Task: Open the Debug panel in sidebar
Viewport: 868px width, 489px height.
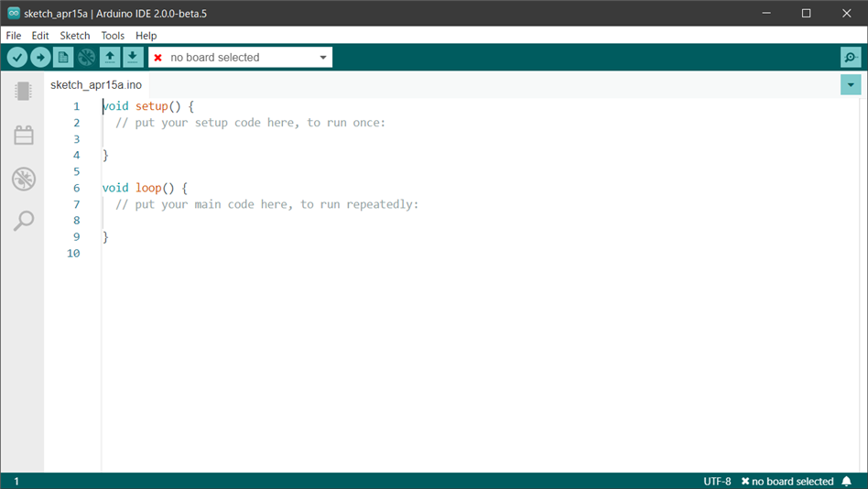Action: pos(23,179)
